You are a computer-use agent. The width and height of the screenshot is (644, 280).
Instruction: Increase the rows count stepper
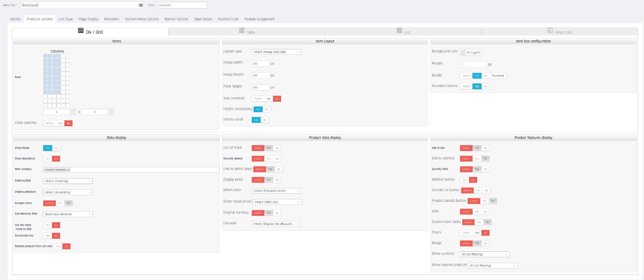(x=111, y=110)
